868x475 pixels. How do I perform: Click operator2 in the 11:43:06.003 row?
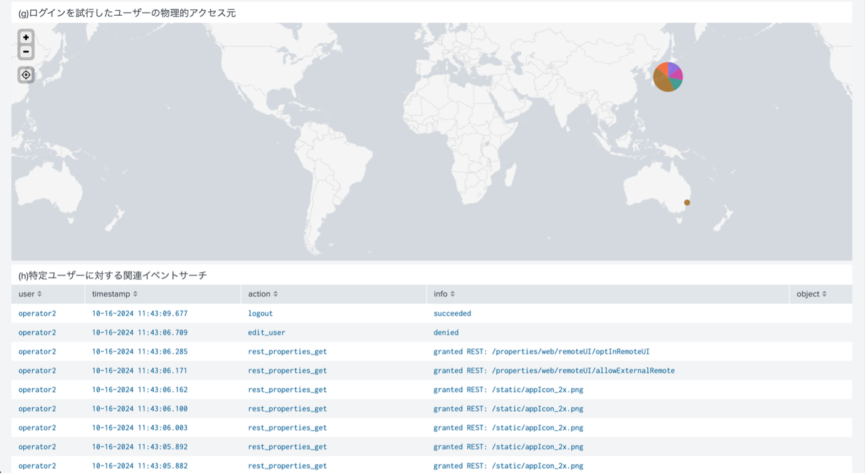pyautogui.click(x=37, y=428)
